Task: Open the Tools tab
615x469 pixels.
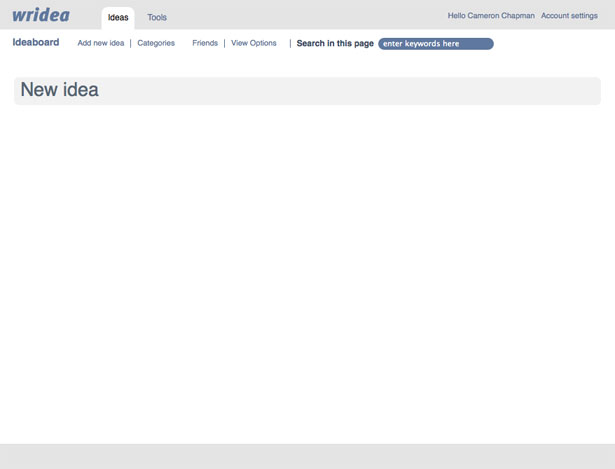Action: click(x=157, y=17)
